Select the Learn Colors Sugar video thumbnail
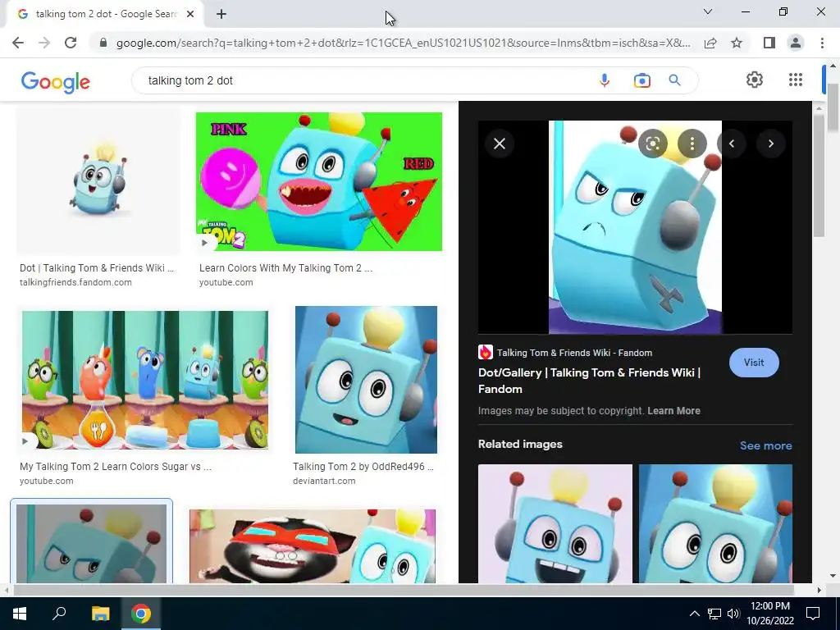Screen dimensions: 840x630 click(x=144, y=380)
